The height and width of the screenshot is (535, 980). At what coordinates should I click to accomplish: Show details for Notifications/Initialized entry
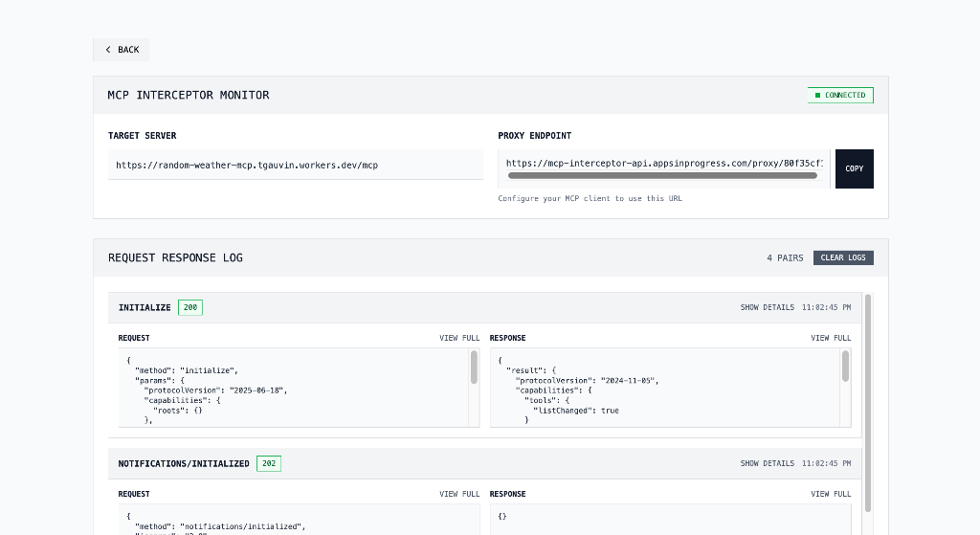[x=767, y=463]
